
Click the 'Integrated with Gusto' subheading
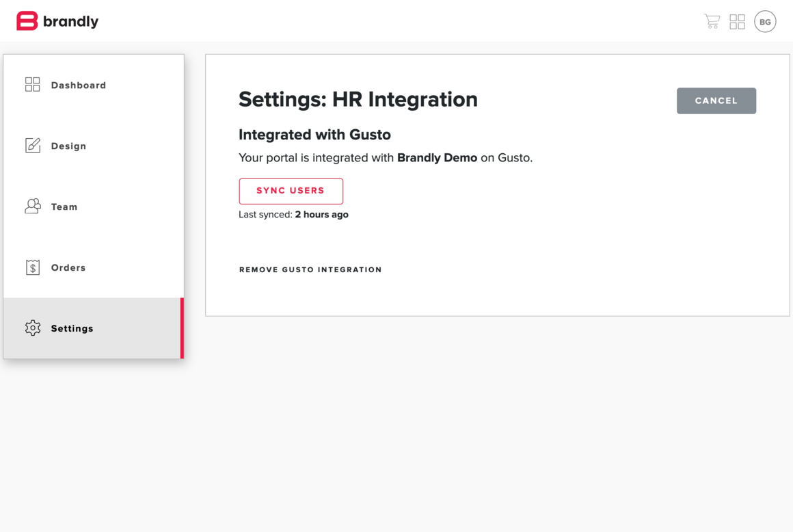pyautogui.click(x=314, y=135)
